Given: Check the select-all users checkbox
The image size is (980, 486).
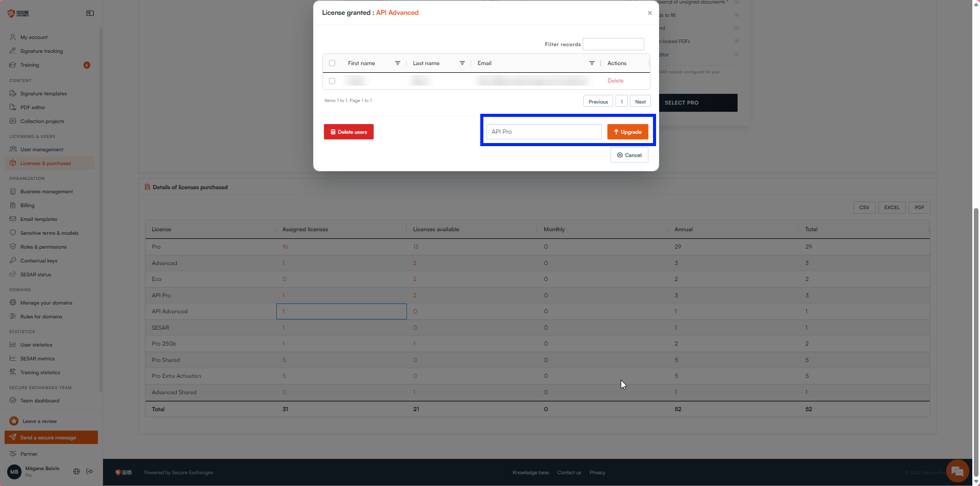Looking at the screenshot, I should coord(332,63).
